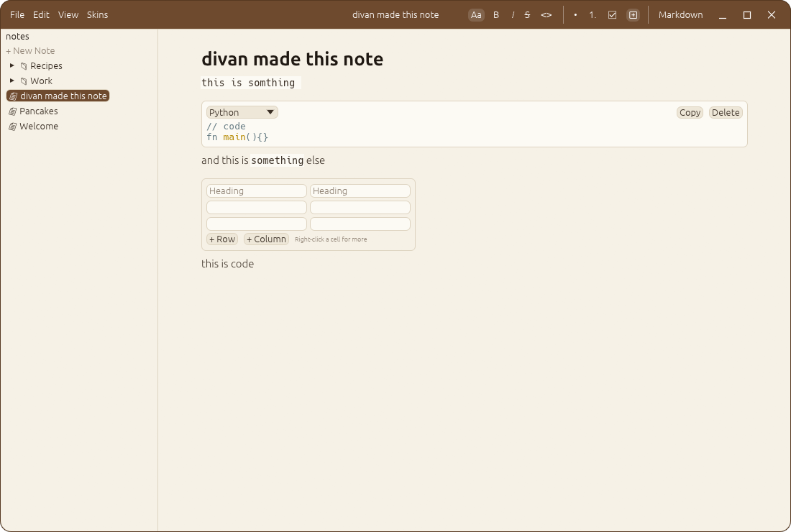Apply italic formatting in toolbar
Screen dimensions: 791x532
coord(513,14)
